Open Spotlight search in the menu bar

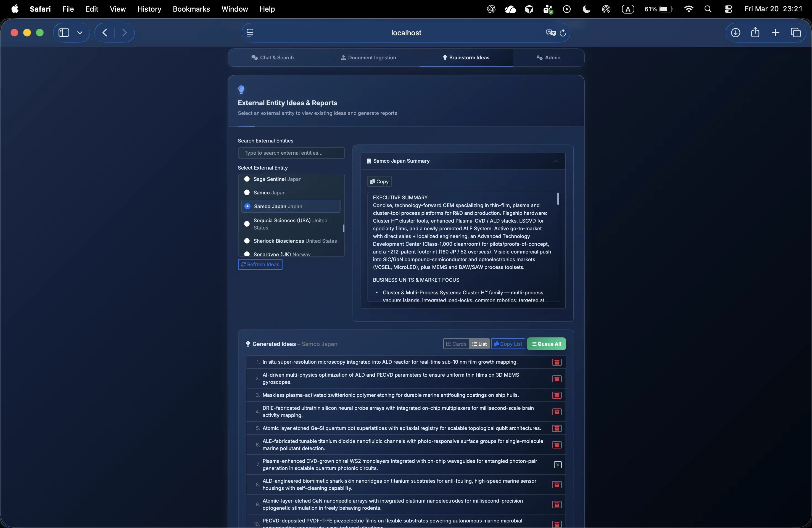pos(708,9)
